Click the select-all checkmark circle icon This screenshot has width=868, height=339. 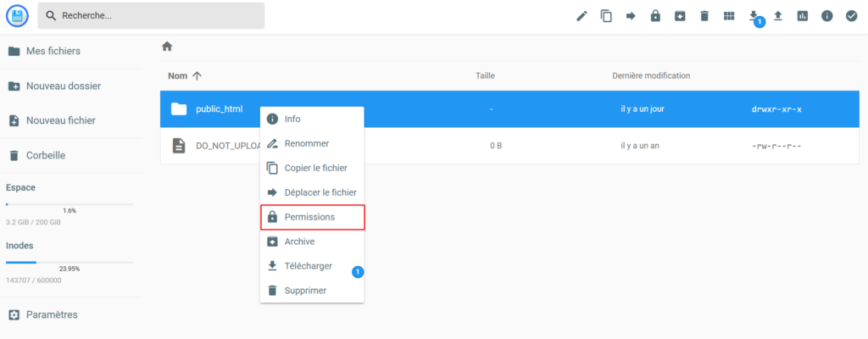852,16
